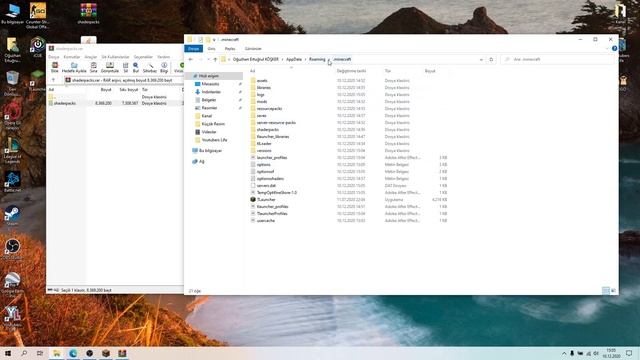Image resolution: width=640 pixels, height=360 pixels.
Task: Select Ağ (Network) in navigation pane
Action: [x=201, y=162]
